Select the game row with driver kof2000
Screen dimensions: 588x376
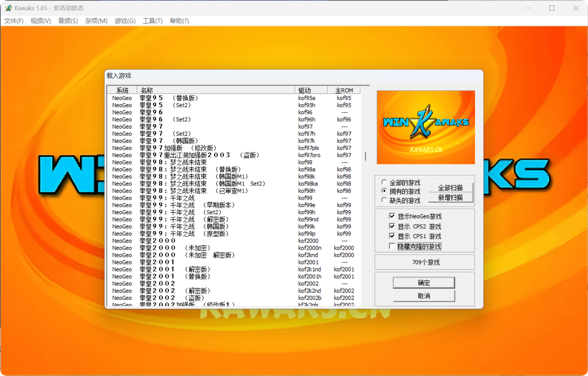234,241
